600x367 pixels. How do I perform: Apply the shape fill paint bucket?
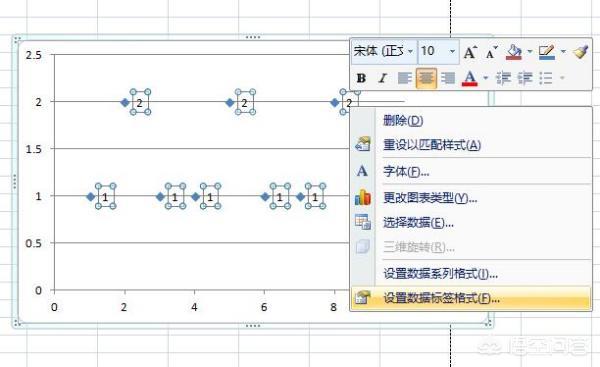[x=514, y=52]
